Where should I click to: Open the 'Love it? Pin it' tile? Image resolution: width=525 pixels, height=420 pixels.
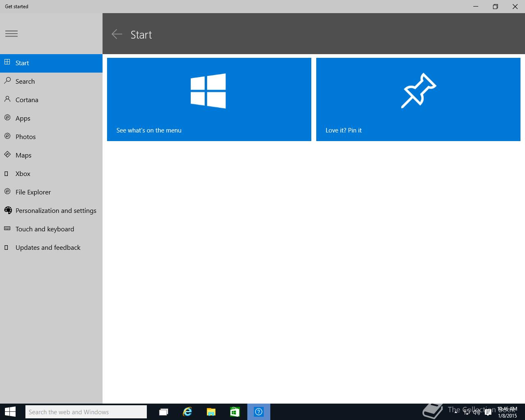(x=418, y=99)
